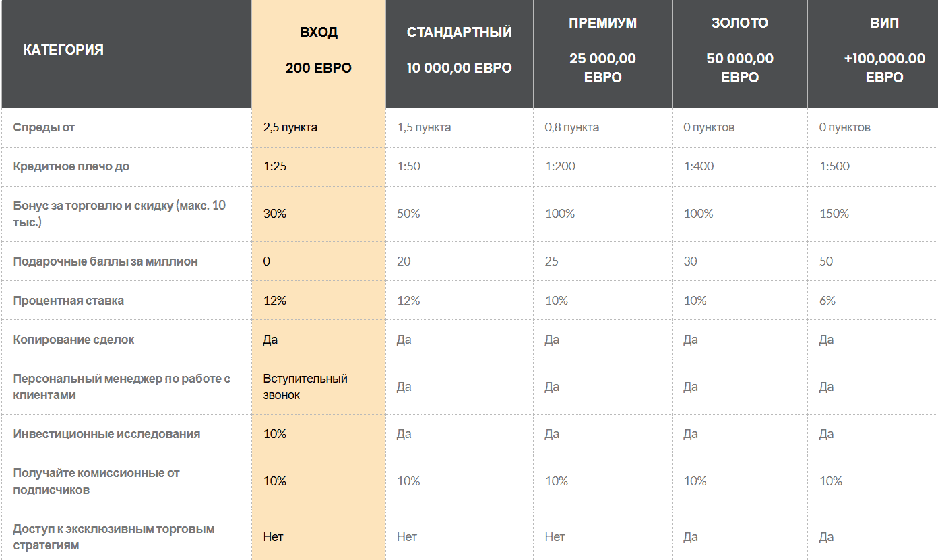This screenshot has height=560, width=938.
Task: Select the "Кредитное плечо до" row label
Action: [x=71, y=166]
